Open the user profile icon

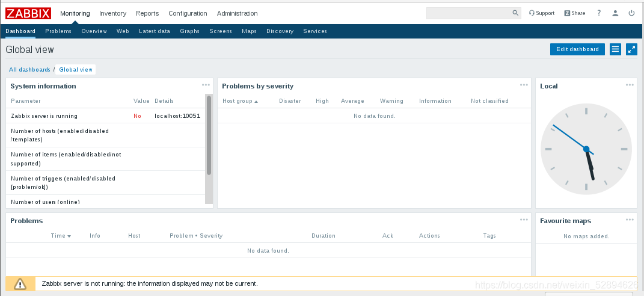click(615, 13)
